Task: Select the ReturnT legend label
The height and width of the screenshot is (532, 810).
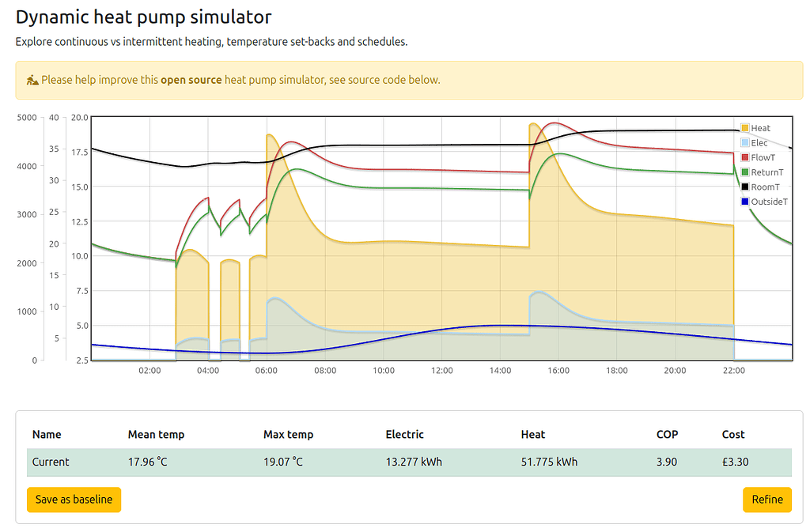Action: (x=767, y=172)
